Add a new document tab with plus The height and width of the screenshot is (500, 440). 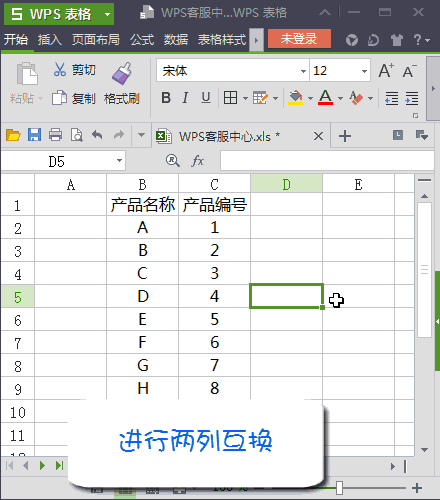[345, 136]
